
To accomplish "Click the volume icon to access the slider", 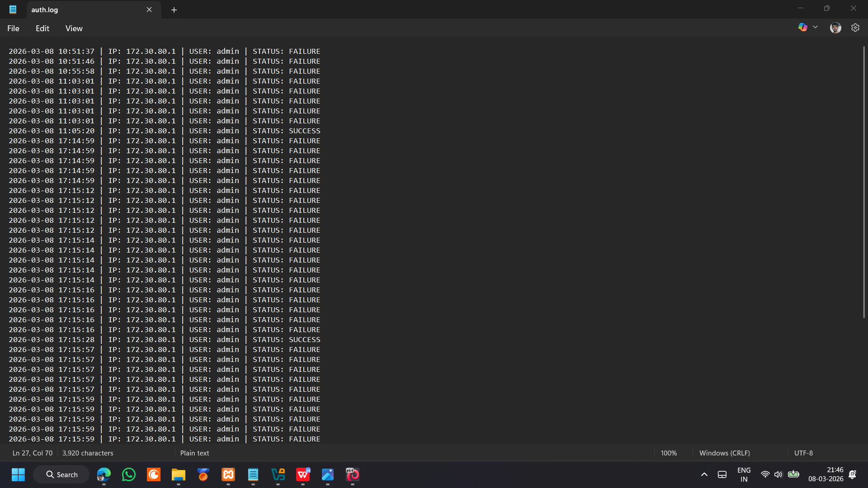I will [x=778, y=475].
